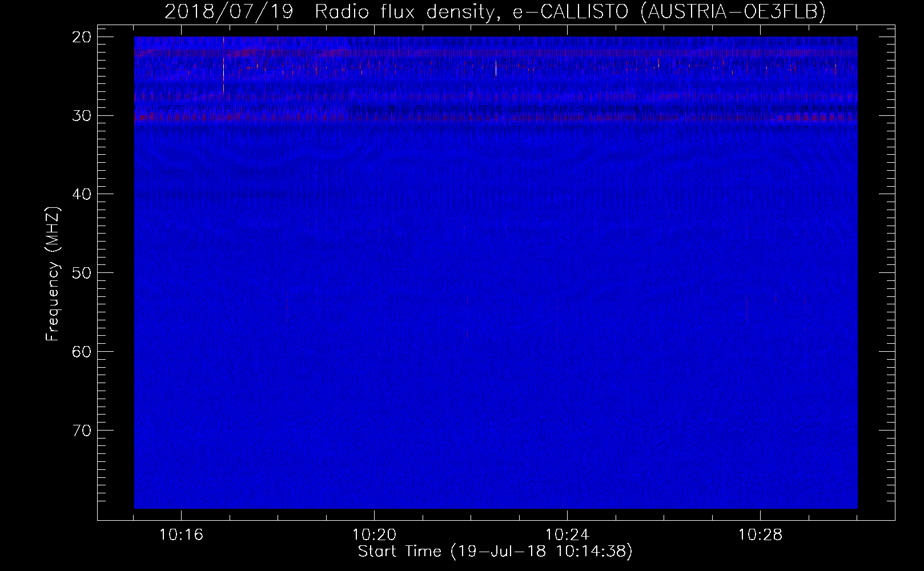
Task: Click the 10:24 time tick label
Action: tap(567, 535)
